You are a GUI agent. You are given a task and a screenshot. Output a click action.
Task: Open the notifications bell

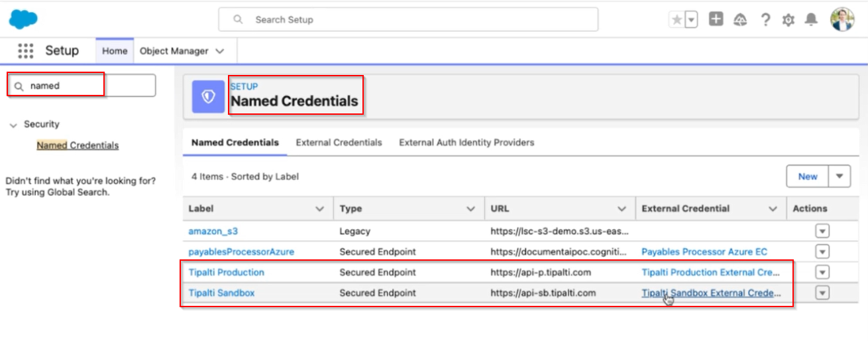[811, 20]
